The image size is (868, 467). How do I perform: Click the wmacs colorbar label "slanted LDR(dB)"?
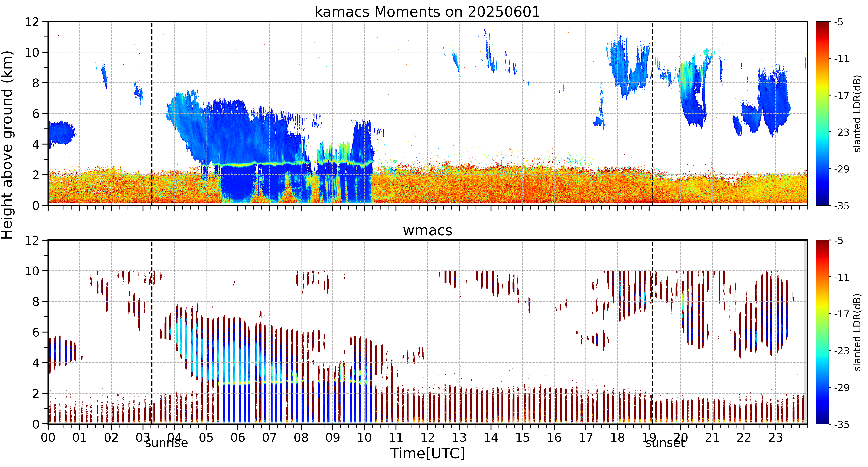(x=857, y=332)
